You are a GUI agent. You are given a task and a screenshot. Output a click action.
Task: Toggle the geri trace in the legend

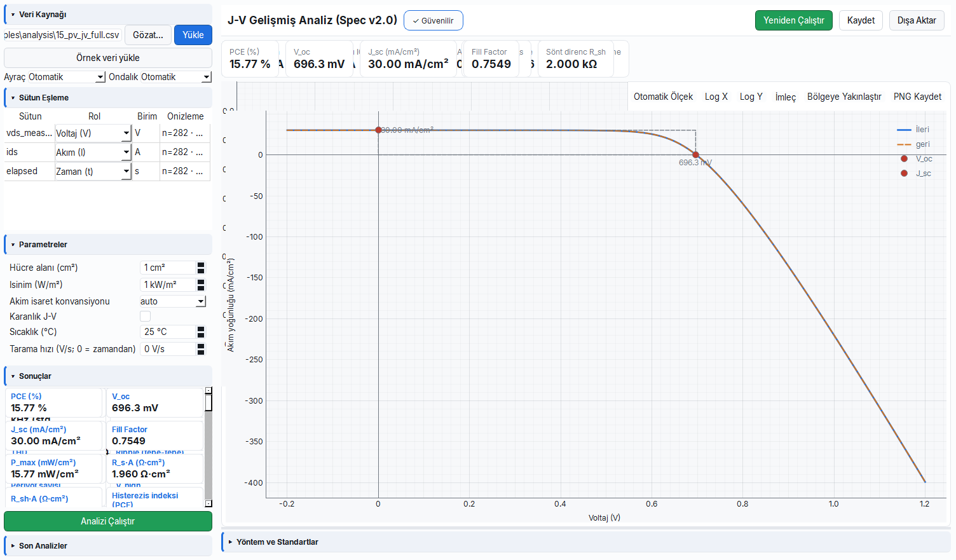point(913,144)
